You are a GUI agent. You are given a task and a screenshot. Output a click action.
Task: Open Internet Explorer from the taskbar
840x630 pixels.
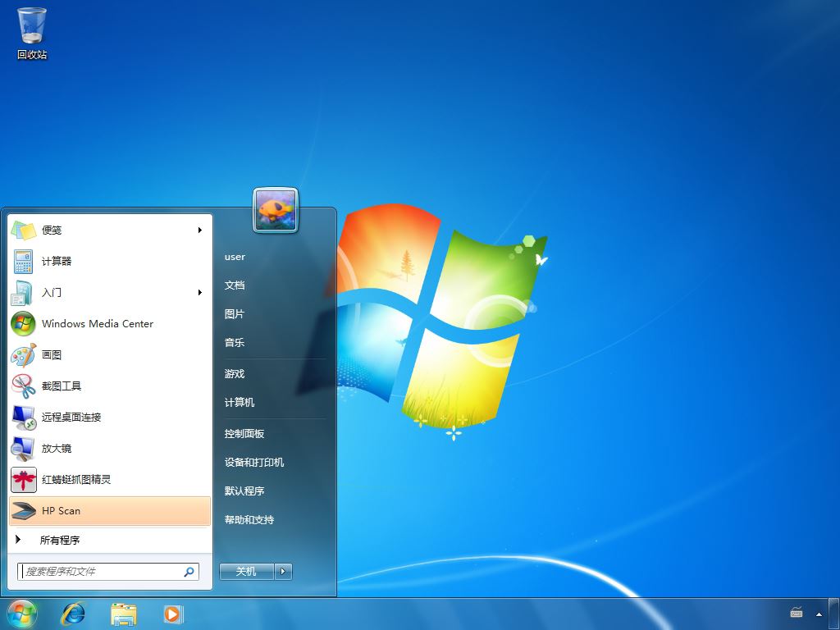[73, 614]
